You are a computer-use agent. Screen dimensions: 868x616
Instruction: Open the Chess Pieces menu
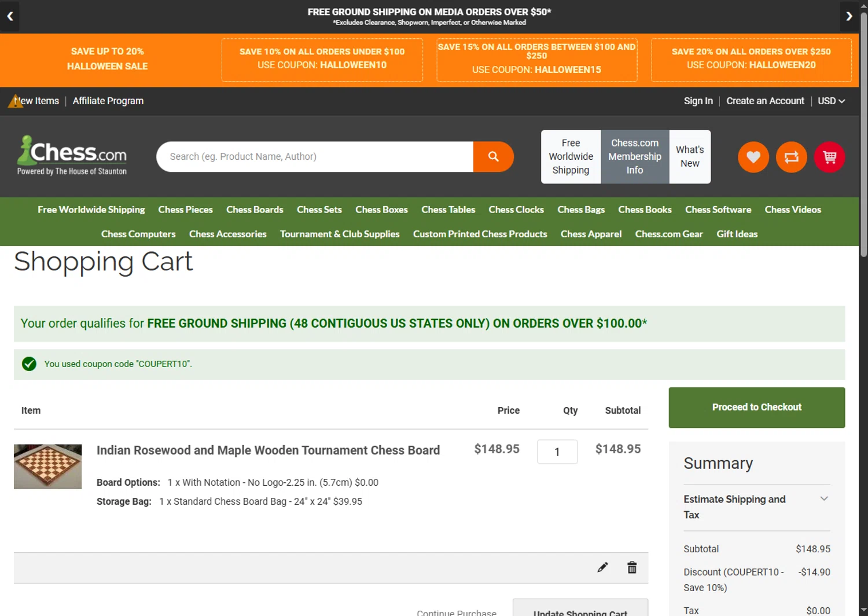click(185, 210)
